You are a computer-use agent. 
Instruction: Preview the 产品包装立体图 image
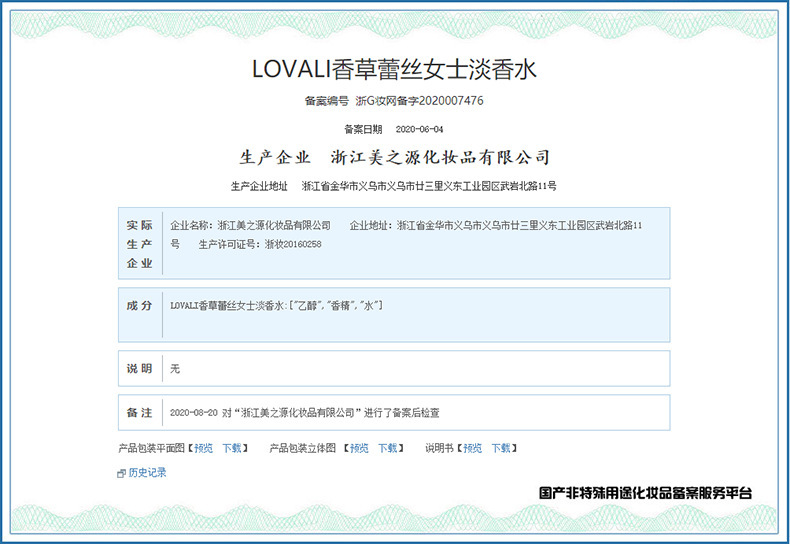[359, 448]
